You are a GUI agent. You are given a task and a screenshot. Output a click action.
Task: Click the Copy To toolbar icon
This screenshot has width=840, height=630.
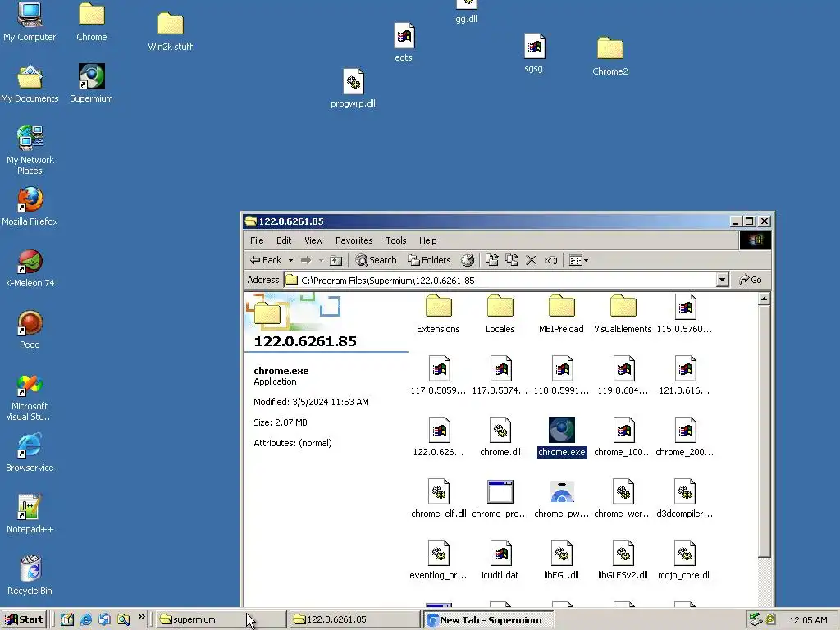pyautogui.click(x=512, y=260)
